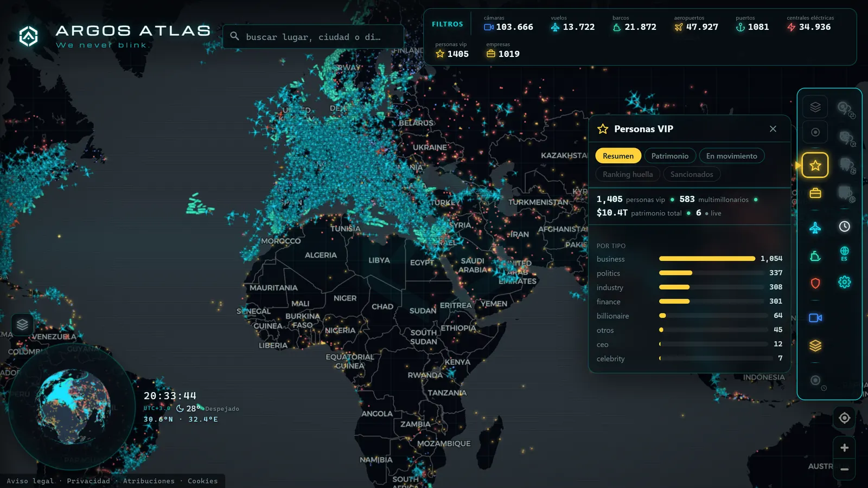Open the VIP persons star sidebar icon
This screenshot has width=868, height=488.
pos(815,165)
